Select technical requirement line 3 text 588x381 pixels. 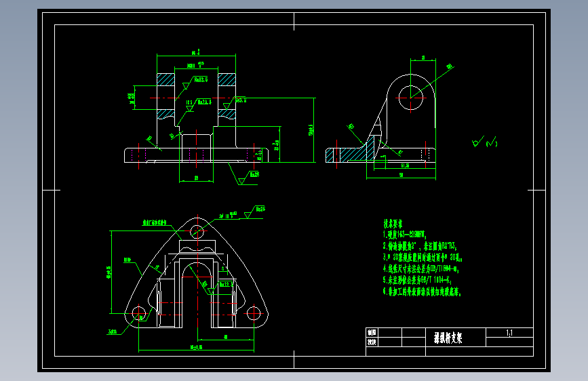(x=423, y=258)
